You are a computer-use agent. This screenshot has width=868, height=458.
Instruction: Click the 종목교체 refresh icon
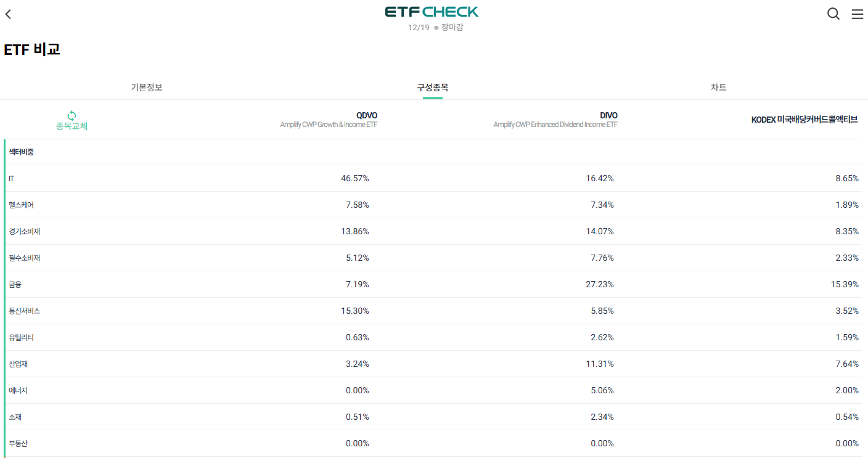tap(72, 115)
